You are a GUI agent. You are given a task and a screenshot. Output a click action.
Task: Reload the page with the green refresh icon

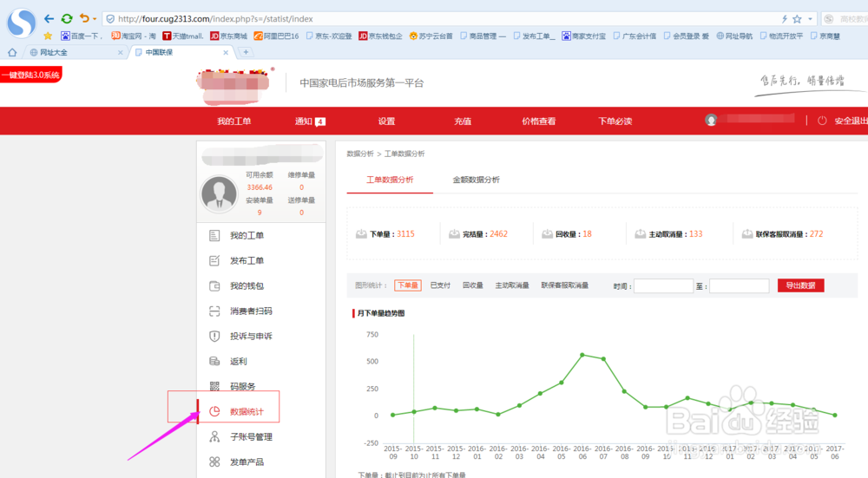coord(67,19)
